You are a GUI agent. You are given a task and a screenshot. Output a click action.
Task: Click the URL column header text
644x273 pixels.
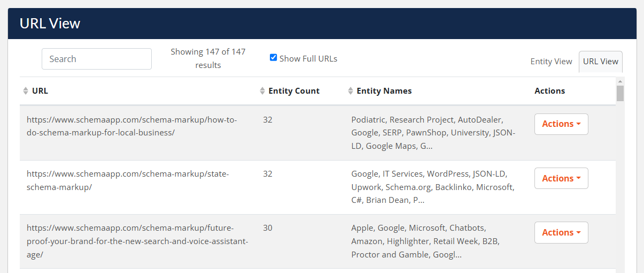(40, 91)
